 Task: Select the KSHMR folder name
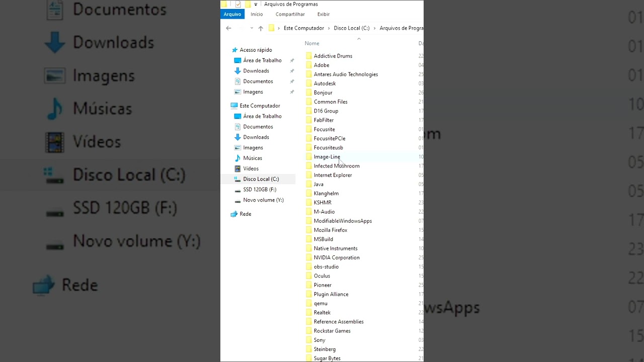(x=323, y=203)
